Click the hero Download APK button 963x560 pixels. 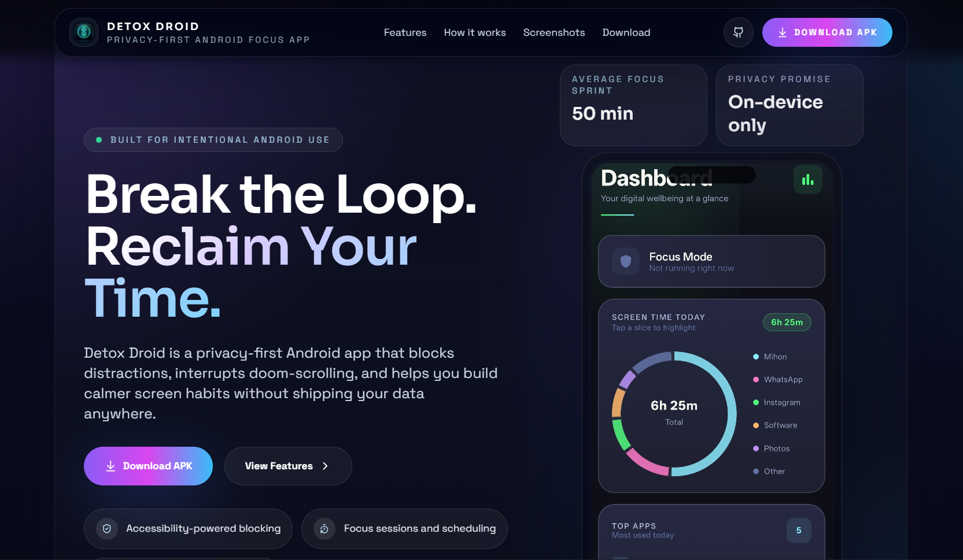(x=148, y=466)
